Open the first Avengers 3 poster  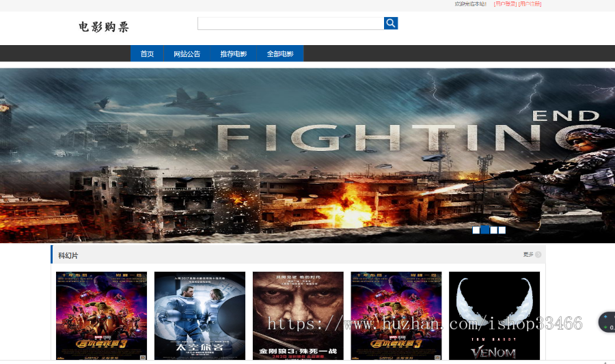click(x=102, y=316)
